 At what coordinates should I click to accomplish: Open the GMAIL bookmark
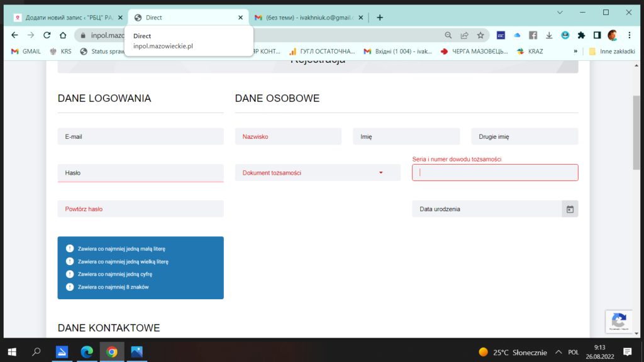(x=26, y=52)
